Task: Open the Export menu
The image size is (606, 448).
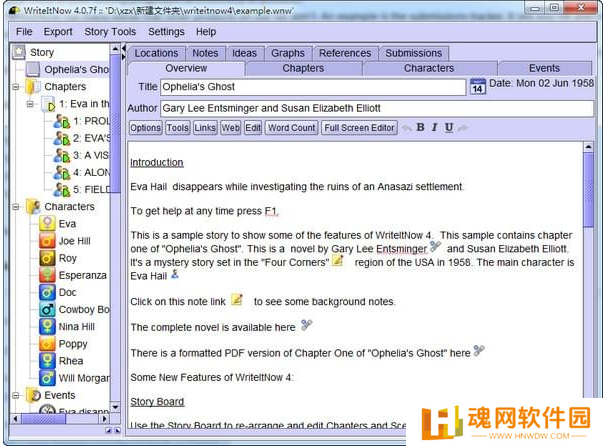Action: 58,32
